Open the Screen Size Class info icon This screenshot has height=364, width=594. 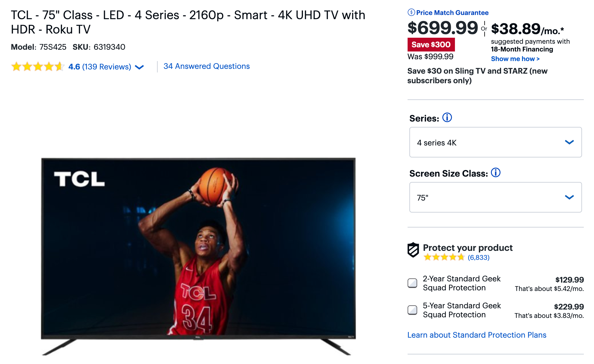pyautogui.click(x=495, y=173)
